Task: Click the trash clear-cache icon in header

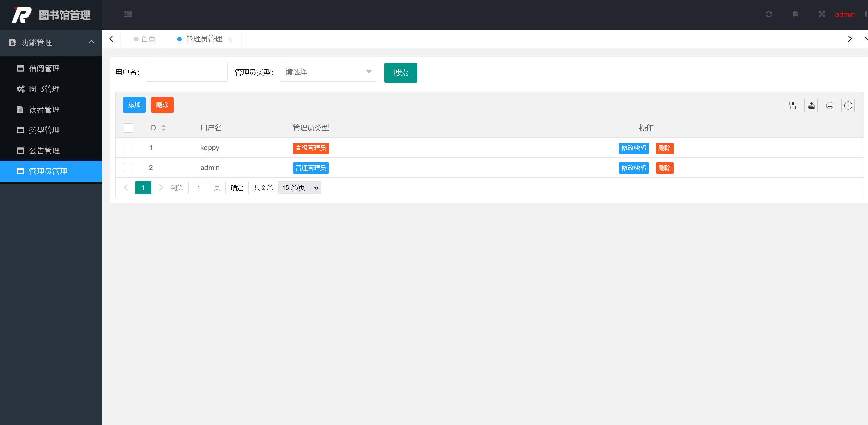Action: 795,14
